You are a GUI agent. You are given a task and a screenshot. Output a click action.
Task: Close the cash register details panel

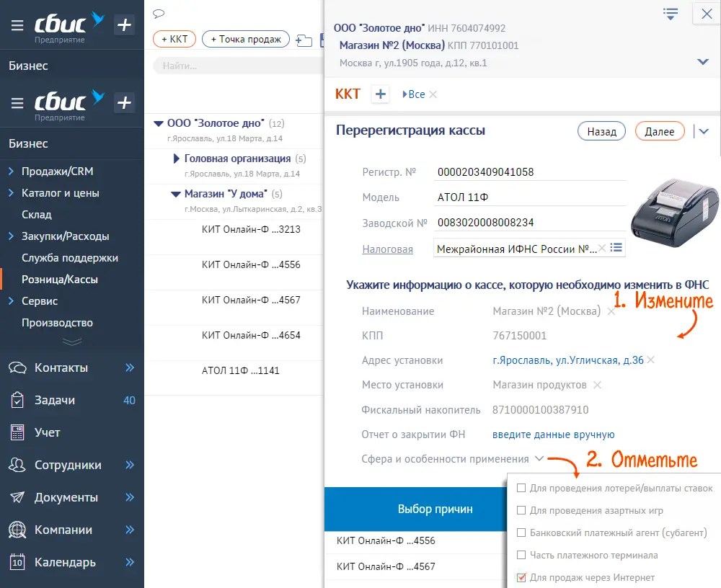[707, 14]
